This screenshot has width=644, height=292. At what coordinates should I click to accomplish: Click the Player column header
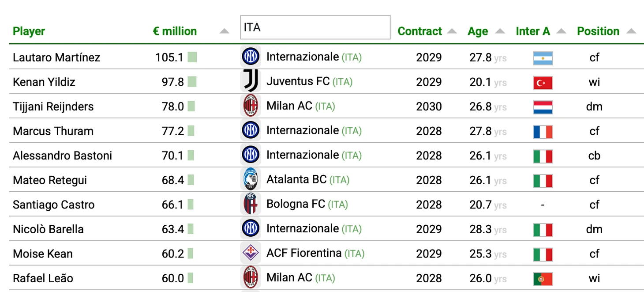29,31
